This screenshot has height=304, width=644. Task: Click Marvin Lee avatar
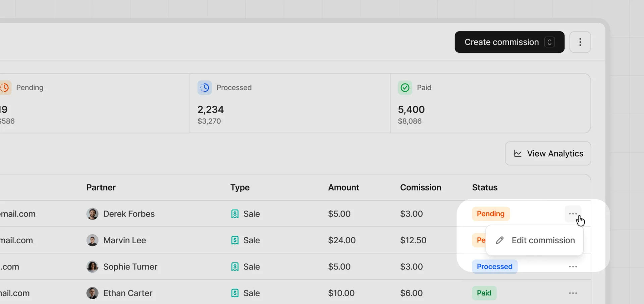tap(92, 240)
